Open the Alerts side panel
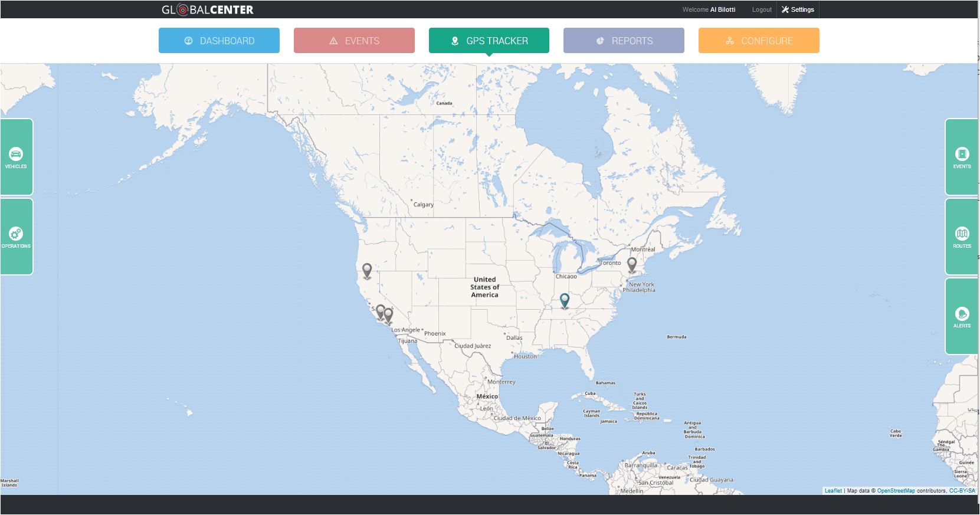Image resolution: width=980 pixels, height=515 pixels. click(x=962, y=316)
